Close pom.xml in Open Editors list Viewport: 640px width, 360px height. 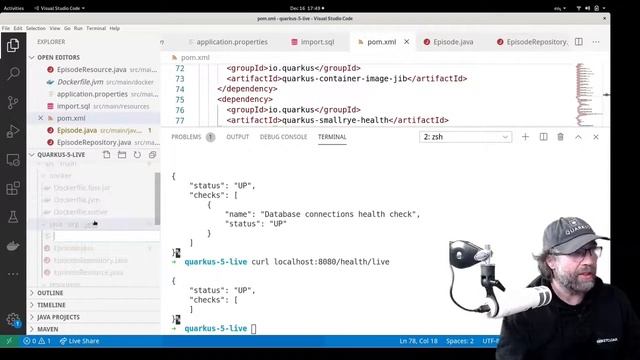[40, 118]
